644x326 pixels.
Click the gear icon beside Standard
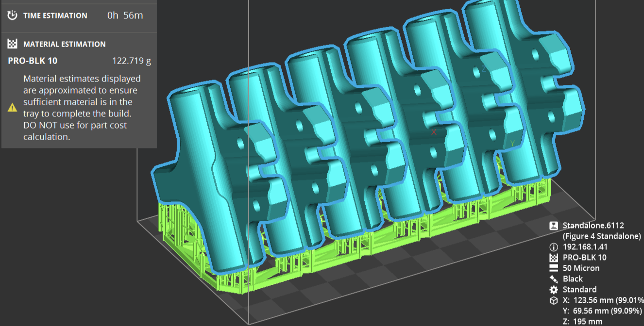(553, 290)
